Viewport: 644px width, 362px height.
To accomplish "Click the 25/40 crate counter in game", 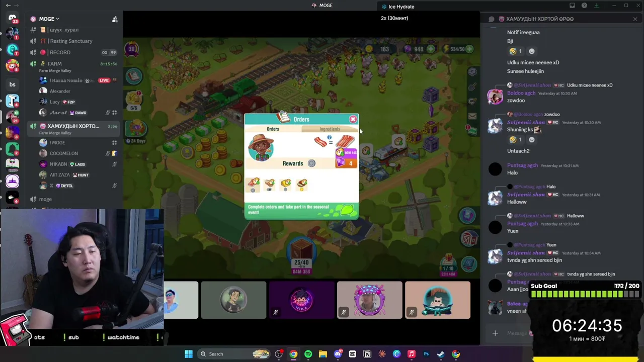I will point(301,256).
